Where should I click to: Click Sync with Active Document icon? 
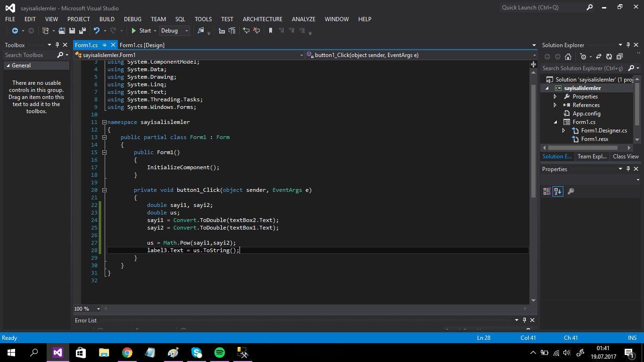coord(599,57)
